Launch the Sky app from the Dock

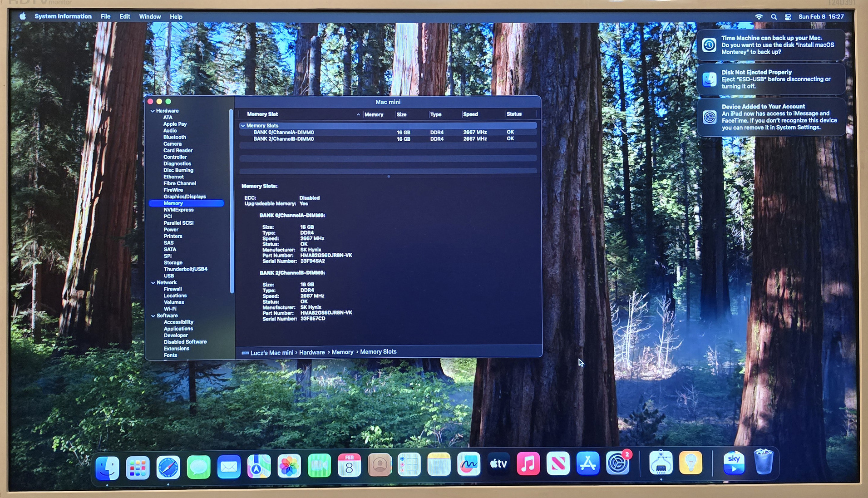(x=734, y=463)
